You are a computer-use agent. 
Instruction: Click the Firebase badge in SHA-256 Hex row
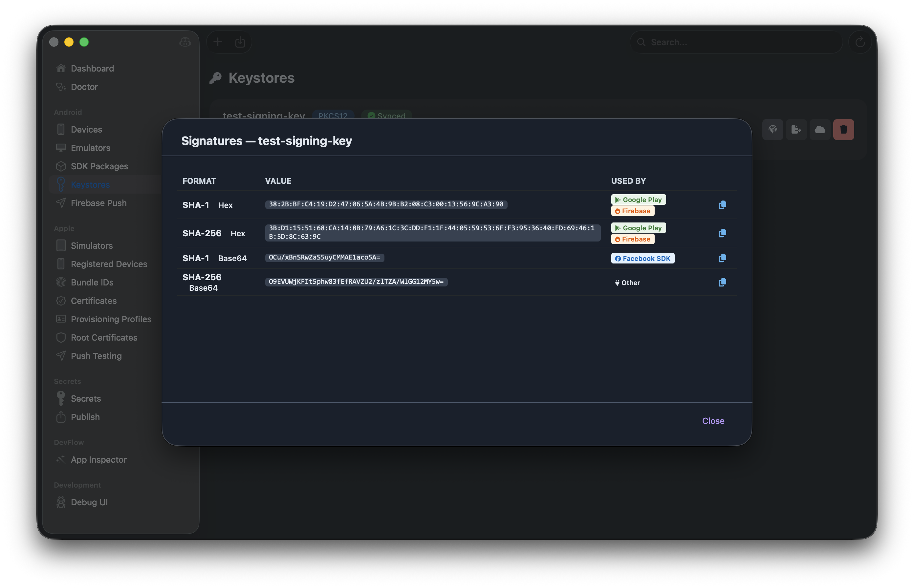coord(633,239)
